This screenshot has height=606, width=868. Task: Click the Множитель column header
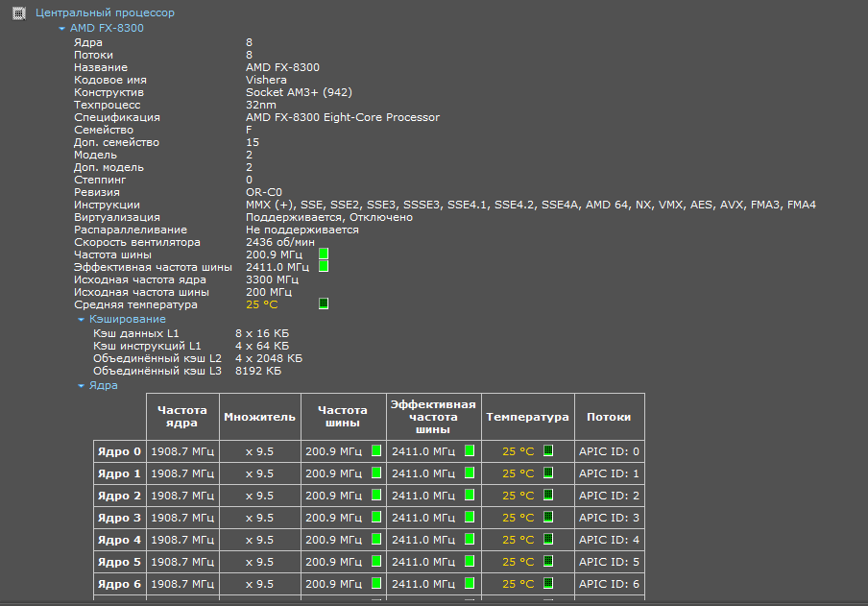[259, 417]
